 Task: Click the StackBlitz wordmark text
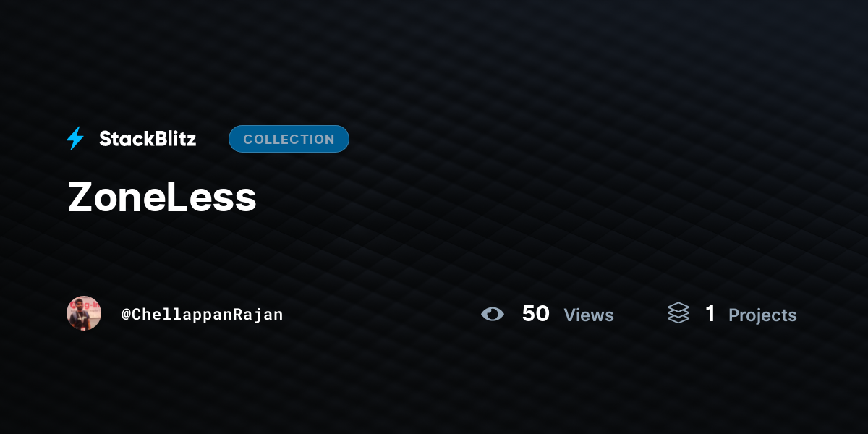click(148, 139)
